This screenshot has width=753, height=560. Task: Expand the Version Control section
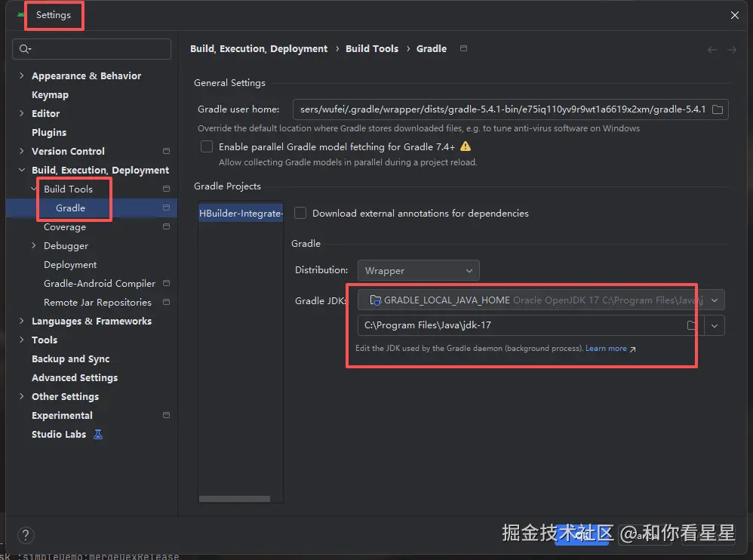[21, 151]
